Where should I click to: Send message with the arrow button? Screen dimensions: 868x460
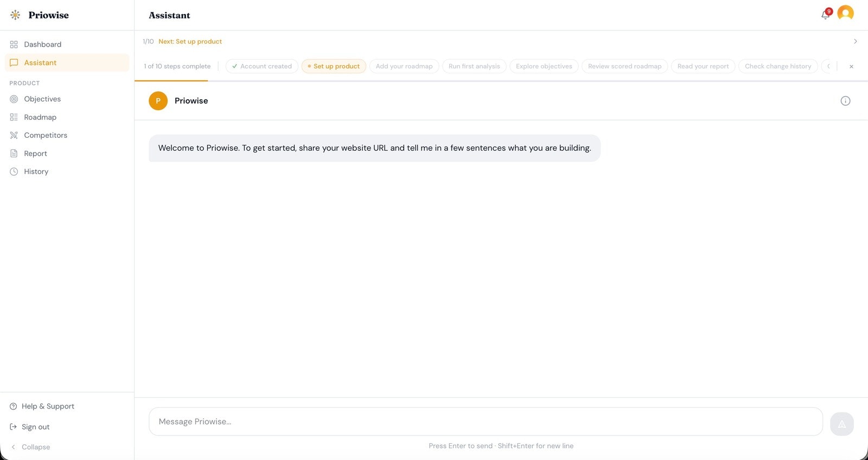coord(842,424)
